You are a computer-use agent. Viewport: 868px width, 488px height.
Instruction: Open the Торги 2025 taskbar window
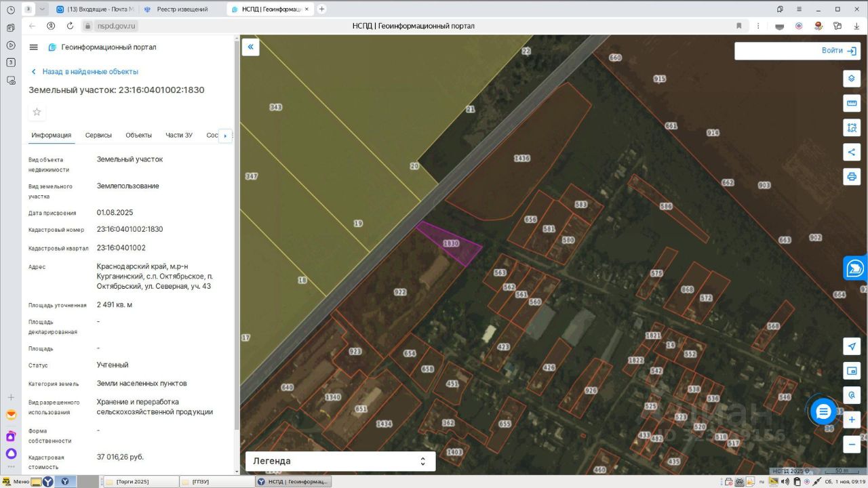(x=142, y=481)
